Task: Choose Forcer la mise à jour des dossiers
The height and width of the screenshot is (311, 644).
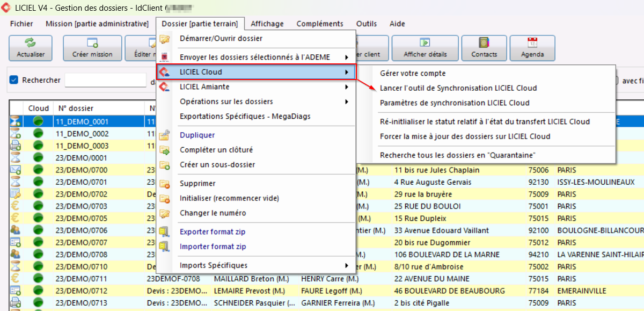Action: [x=465, y=136]
